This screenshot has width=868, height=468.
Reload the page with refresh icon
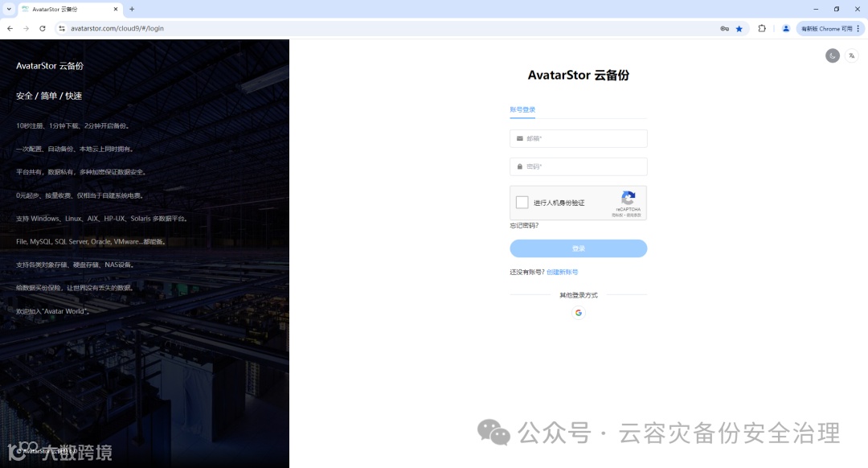[42, 28]
